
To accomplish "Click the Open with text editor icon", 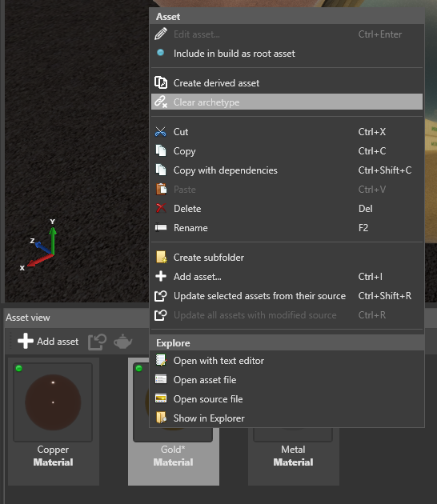I will (x=161, y=360).
